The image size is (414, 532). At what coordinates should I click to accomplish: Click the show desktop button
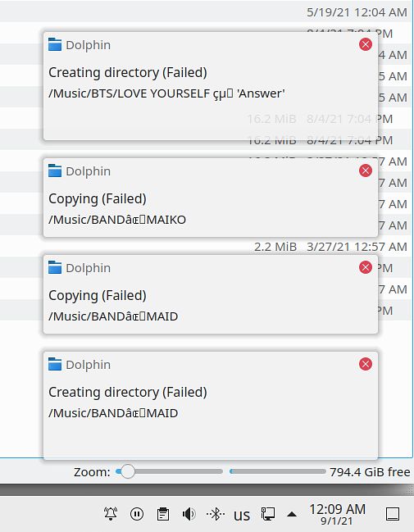pyautogui.click(x=393, y=514)
